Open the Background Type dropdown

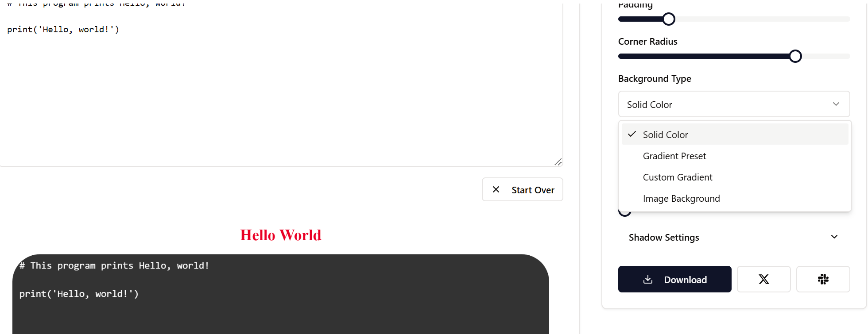click(x=734, y=104)
